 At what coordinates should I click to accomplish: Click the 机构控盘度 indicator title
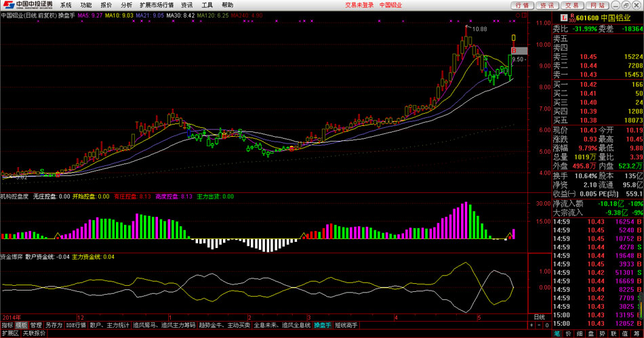point(14,196)
